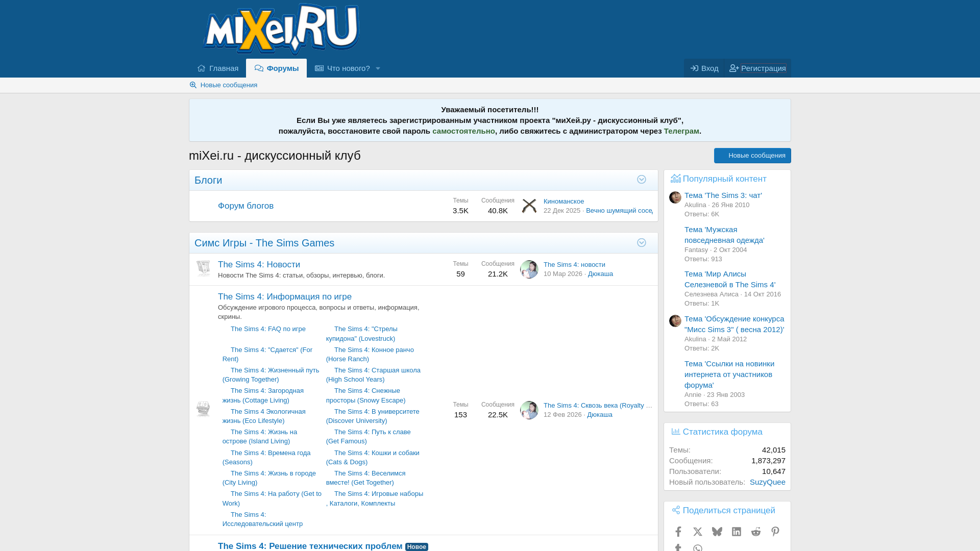Click the search icon beside the sub-navigation Новые сообщения
Viewport: 980px width, 551px height.
193,85
